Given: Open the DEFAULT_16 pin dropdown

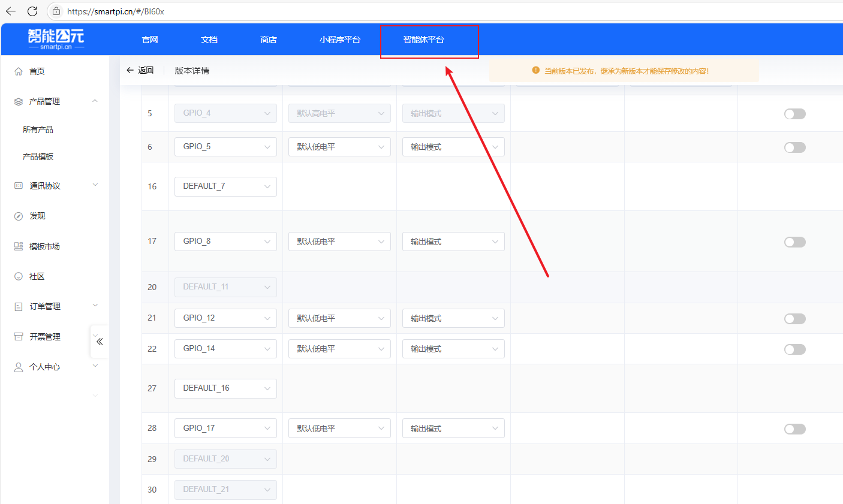Looking at the screenshot, I should (x=225, y=388).
